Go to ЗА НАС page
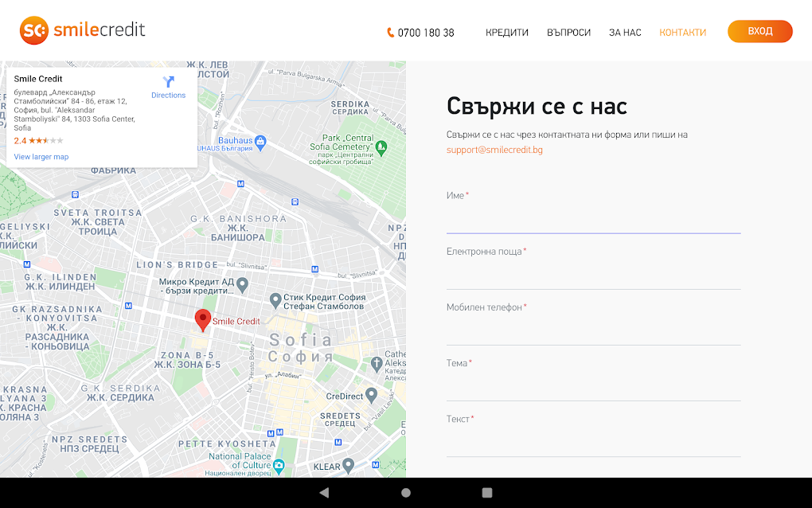The image size is (812, 508). click(x=625, y=33)
